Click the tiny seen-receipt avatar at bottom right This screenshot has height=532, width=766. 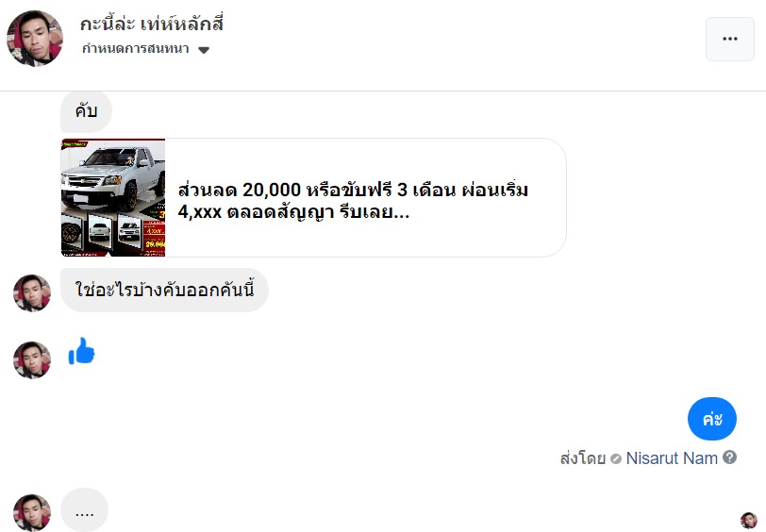click(x=749, y=521)
